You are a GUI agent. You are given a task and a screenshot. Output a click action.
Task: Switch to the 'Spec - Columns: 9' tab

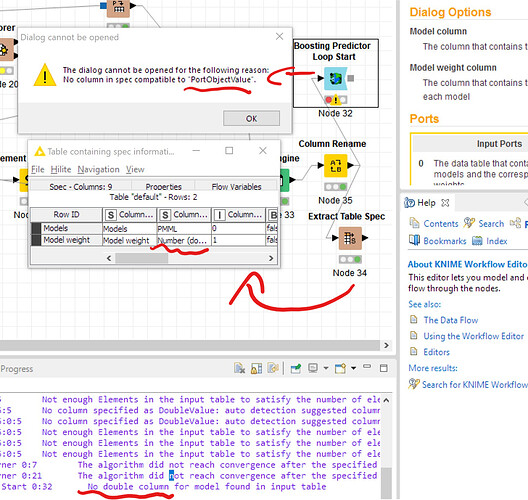(x=80, y=187)
